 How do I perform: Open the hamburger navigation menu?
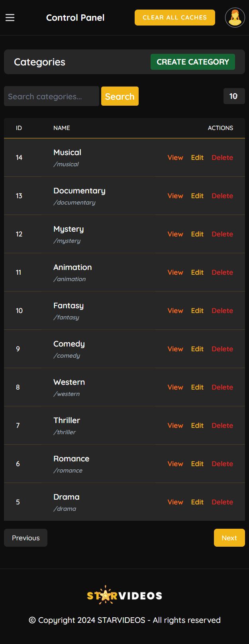coord(10,18)
